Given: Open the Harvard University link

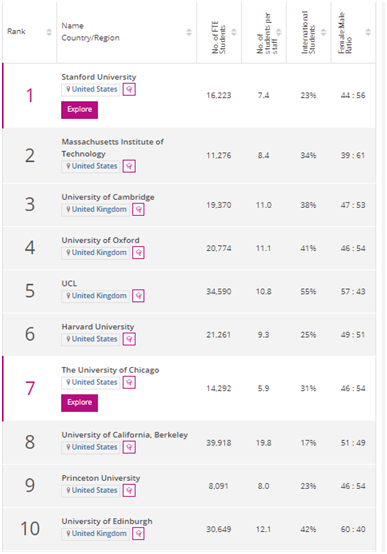Looking at the screenshot, I should 98,327.
